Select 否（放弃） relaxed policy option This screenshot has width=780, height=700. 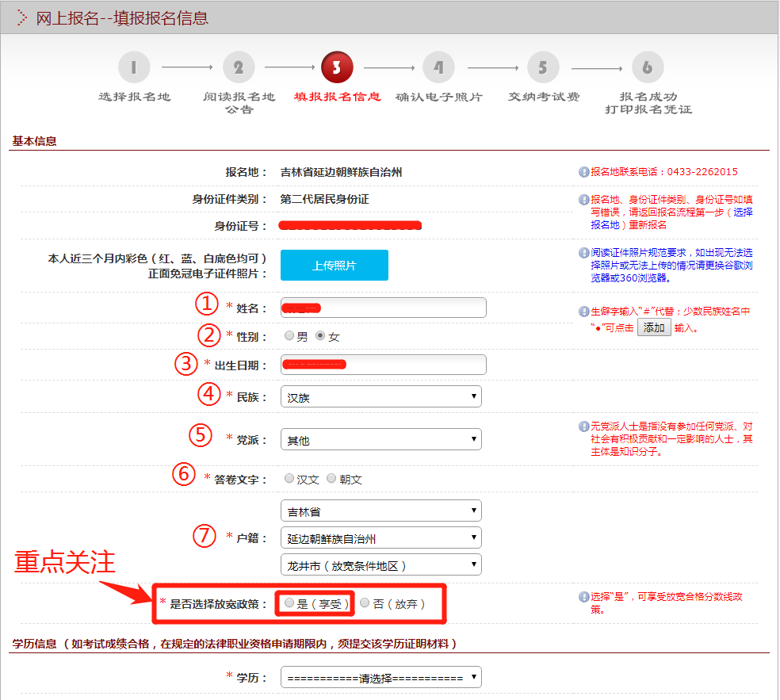click(365, 603)
